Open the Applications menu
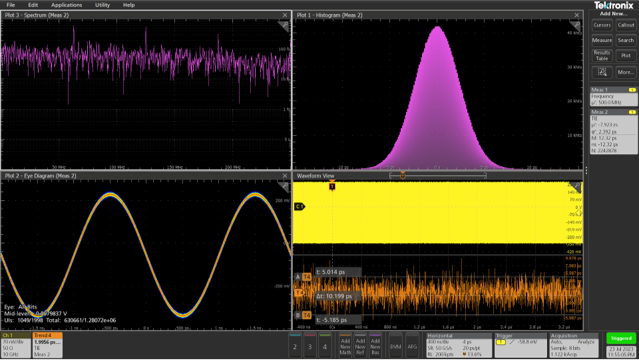The image size is (639, 360). 66,5
